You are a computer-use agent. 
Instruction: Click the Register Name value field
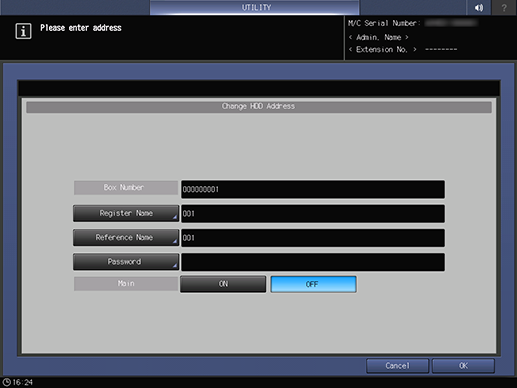[313, 214]
